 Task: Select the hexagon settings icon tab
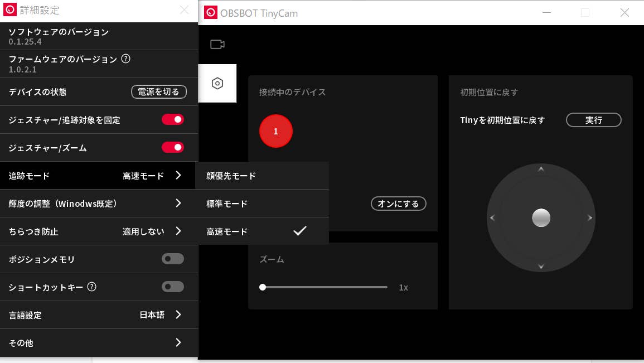point(217,84)
